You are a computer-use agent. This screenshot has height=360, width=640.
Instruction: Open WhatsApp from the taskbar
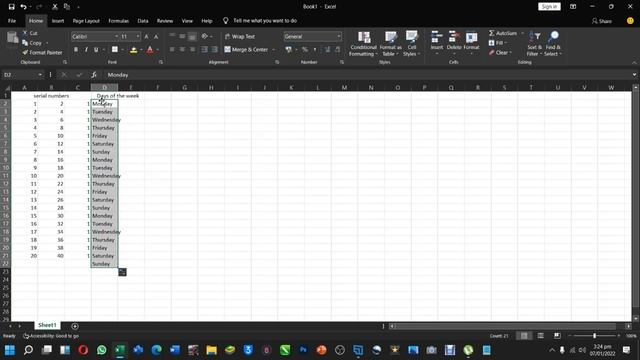102,350
